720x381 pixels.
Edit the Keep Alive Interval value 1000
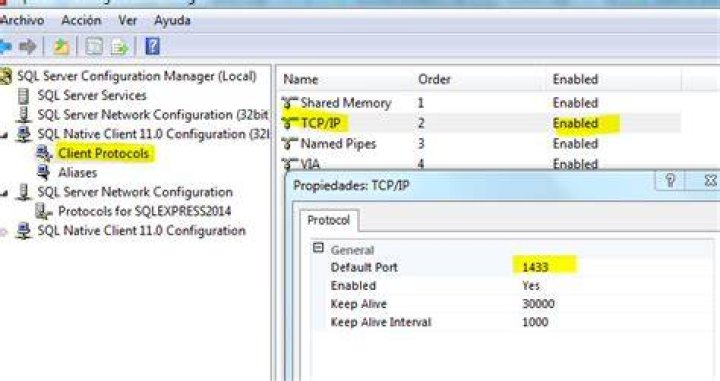[x=535, y=322]
